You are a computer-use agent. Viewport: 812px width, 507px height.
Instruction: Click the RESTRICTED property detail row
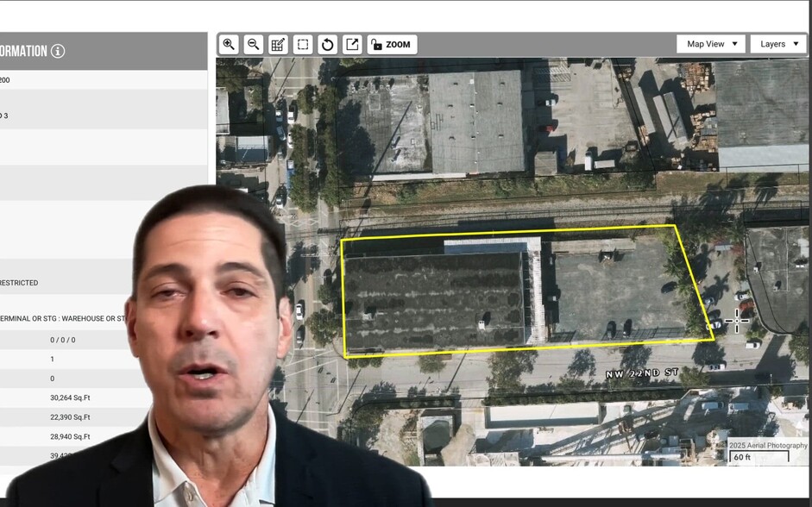point(19,282)
